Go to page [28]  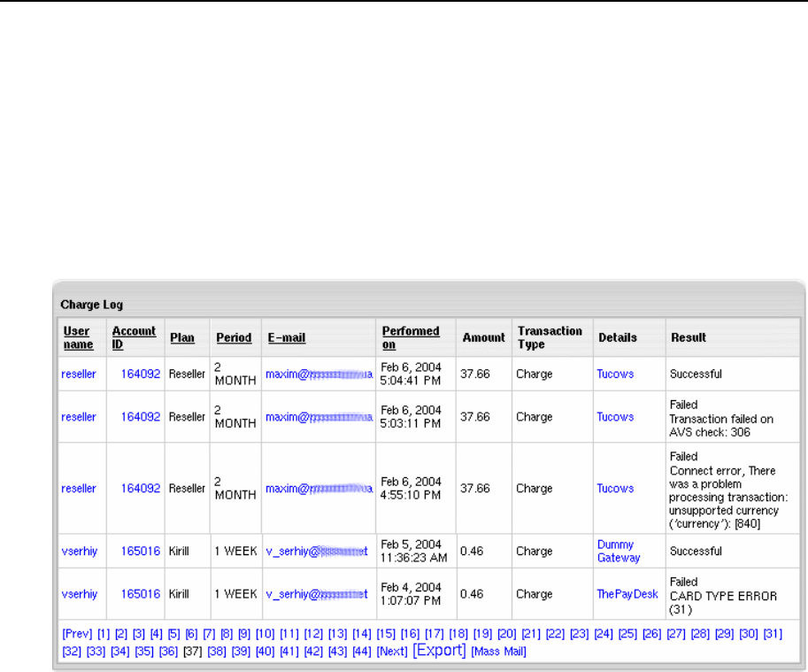(x=700, y=634)
